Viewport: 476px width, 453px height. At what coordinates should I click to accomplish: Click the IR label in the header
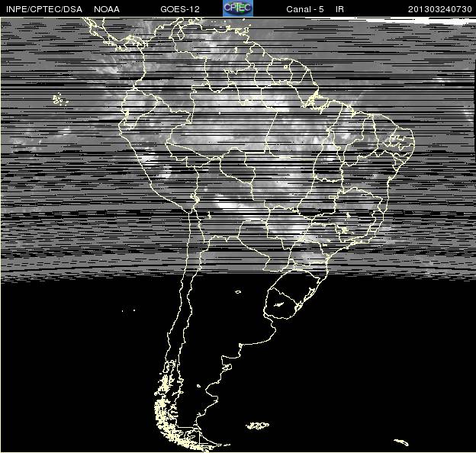[339, 9]
